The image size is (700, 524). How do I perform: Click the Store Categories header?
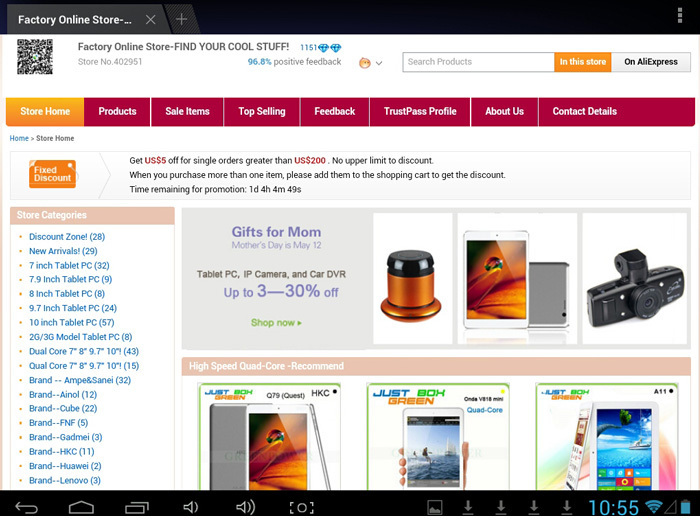[92, 215]
